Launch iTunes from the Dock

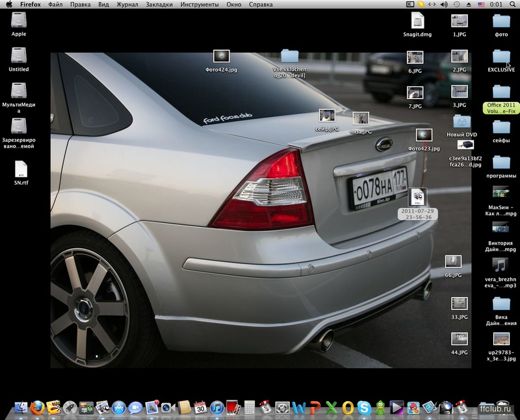tap(217, 408)
